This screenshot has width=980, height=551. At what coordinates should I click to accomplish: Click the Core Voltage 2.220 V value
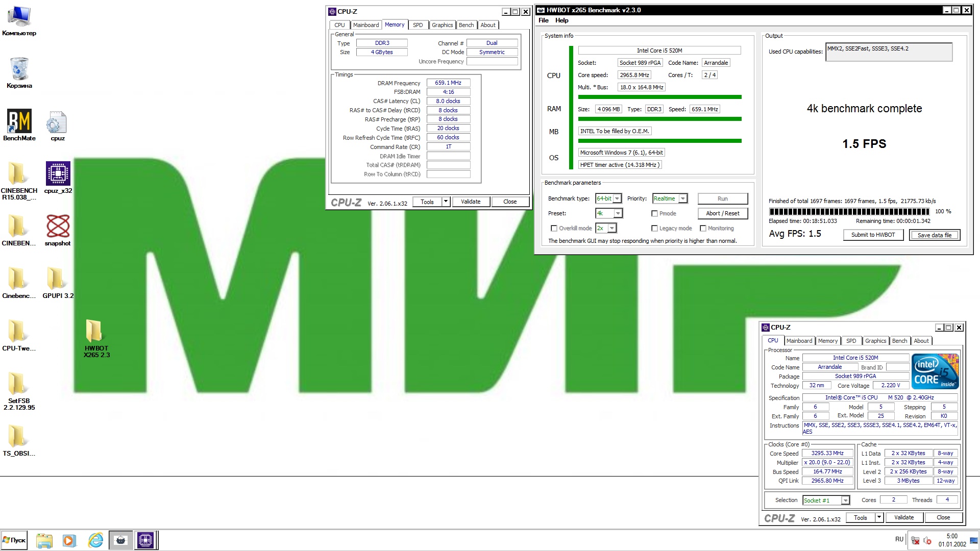pos(891,386)
